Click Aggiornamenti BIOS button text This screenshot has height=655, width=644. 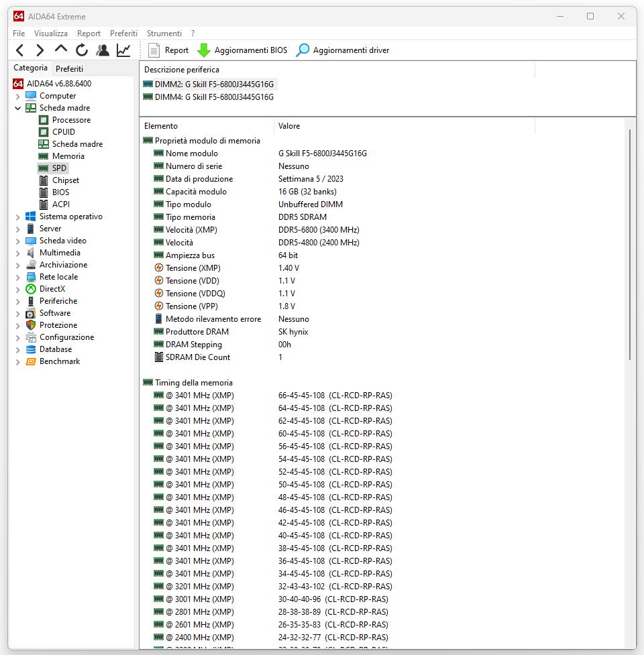(x=251, y=50)
